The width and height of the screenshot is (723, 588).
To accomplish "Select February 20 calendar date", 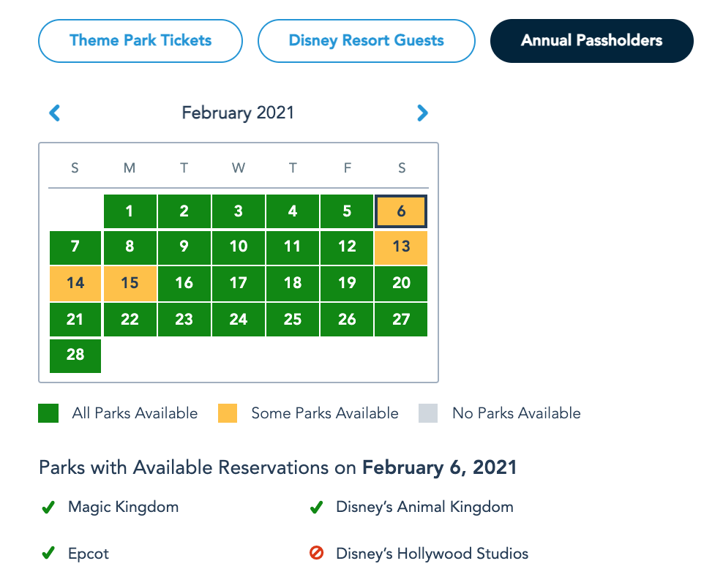I will tap(401, 283).
